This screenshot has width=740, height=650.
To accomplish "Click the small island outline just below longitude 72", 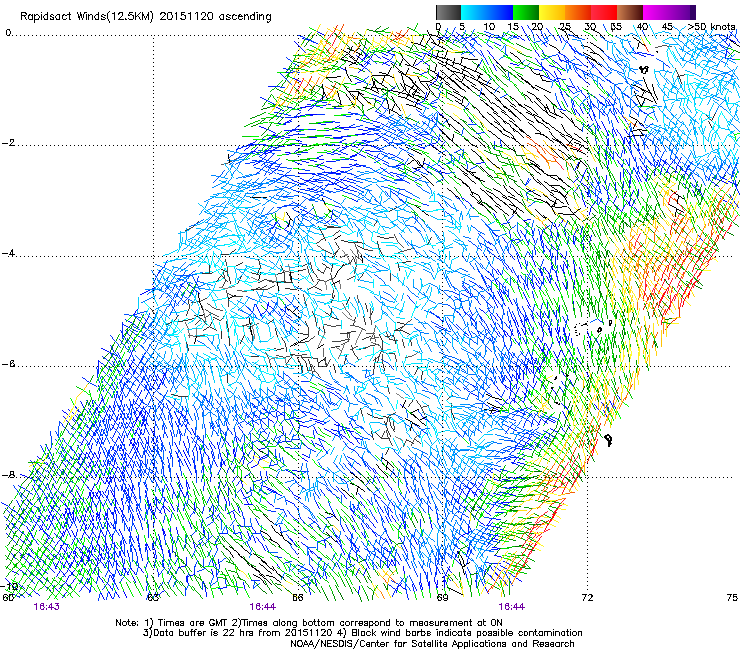I will pyautogui.click(x=609, y=440).
